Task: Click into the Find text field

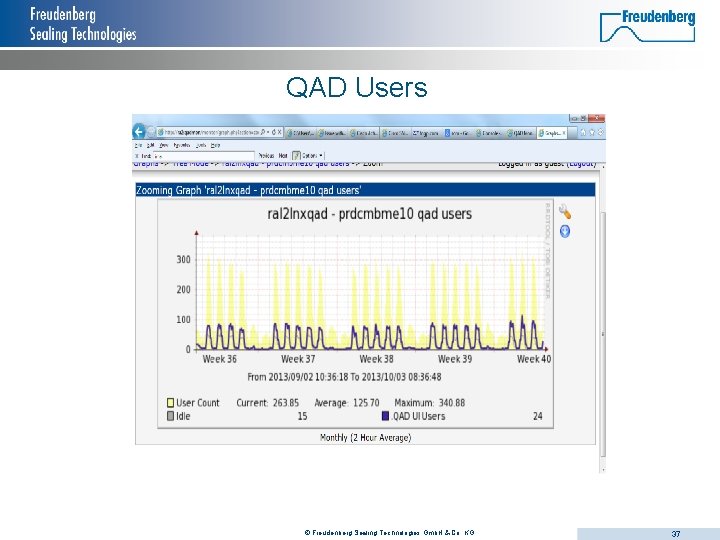Action: point(203,156)
